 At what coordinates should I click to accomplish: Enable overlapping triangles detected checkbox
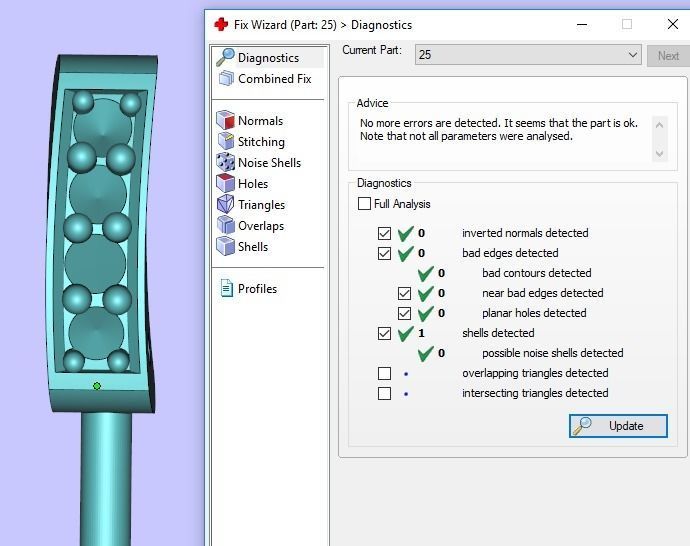(x=384, y=373)
